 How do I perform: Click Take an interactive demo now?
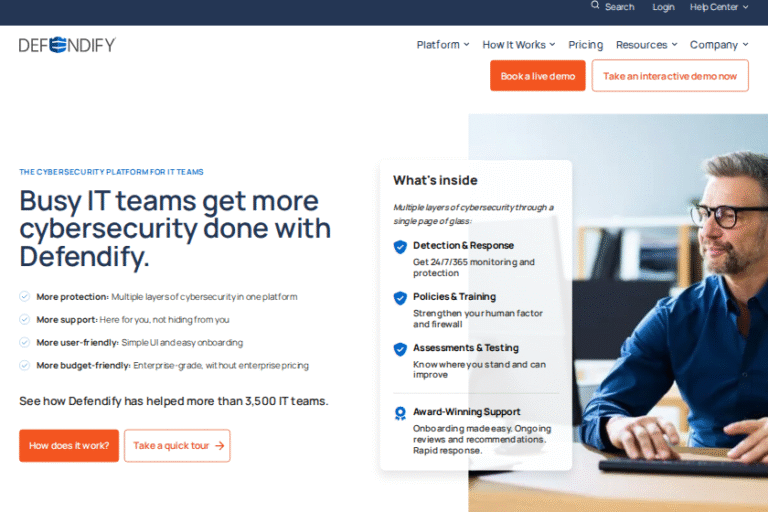coord(670,76)
